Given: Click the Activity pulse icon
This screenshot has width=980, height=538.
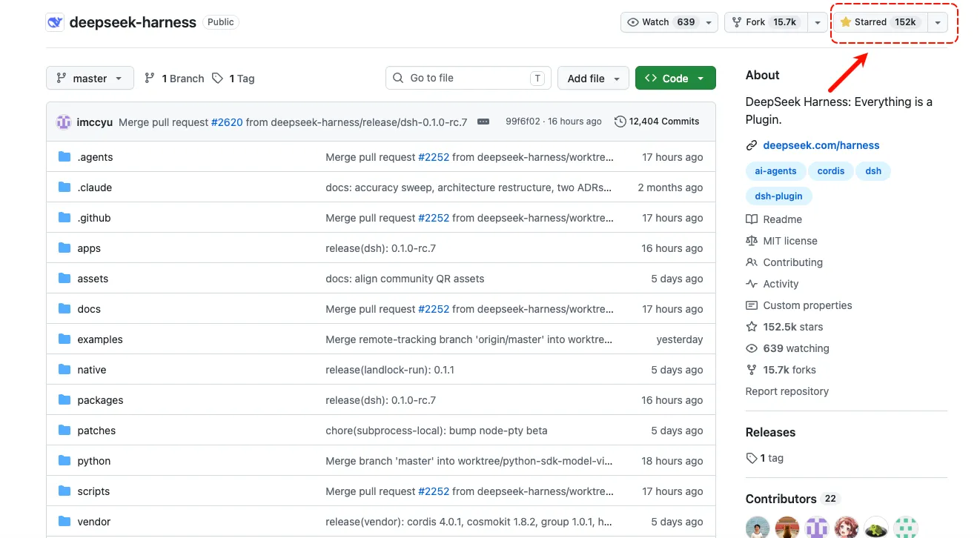Looking at the screenshot, I should [752, 284].
